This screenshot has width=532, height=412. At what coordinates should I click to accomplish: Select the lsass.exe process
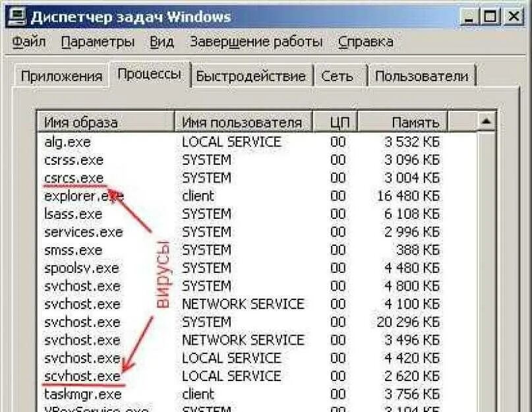point(73,214)
